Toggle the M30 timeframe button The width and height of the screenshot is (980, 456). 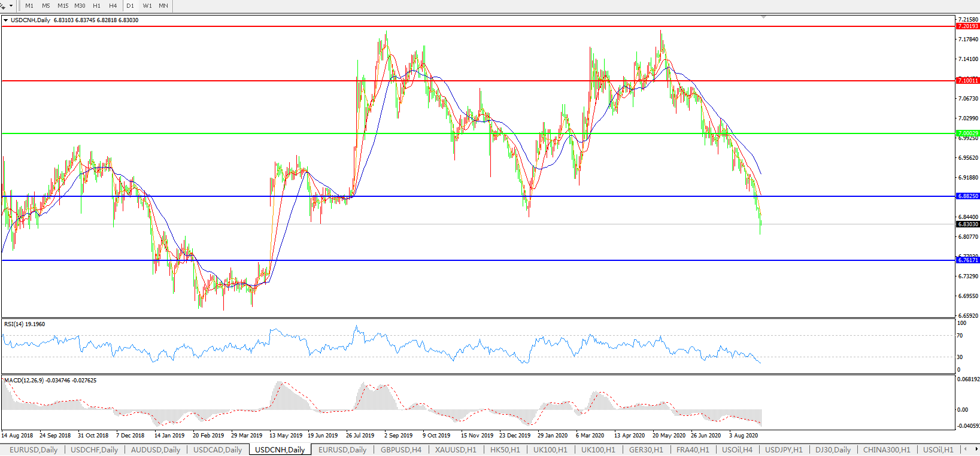[80, 6]
